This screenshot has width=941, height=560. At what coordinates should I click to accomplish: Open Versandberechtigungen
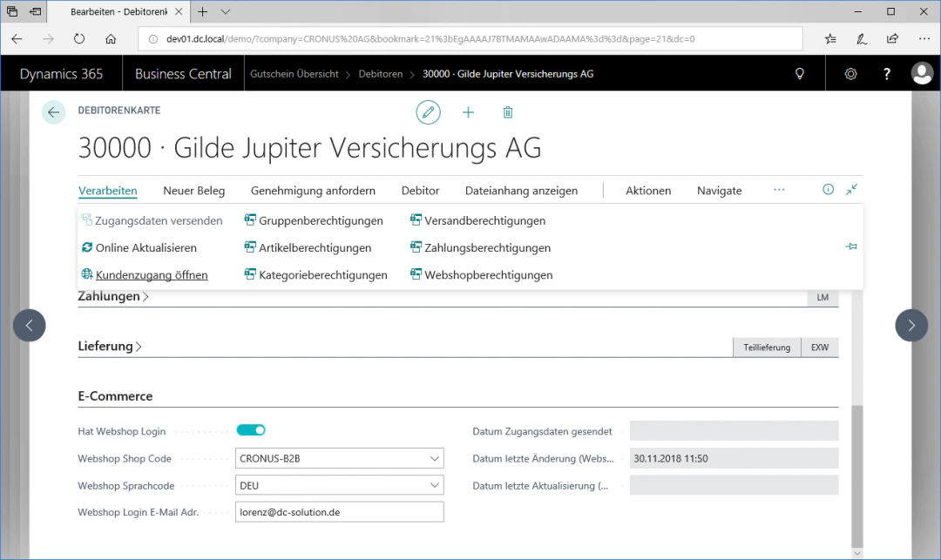pos(477,220)
